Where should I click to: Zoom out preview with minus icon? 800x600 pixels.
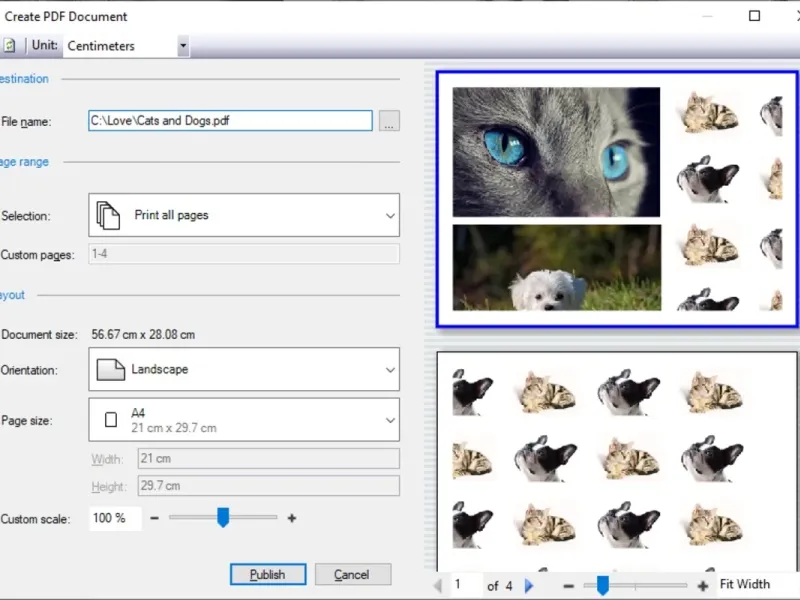pyautogui.click(x=569, y=586)
